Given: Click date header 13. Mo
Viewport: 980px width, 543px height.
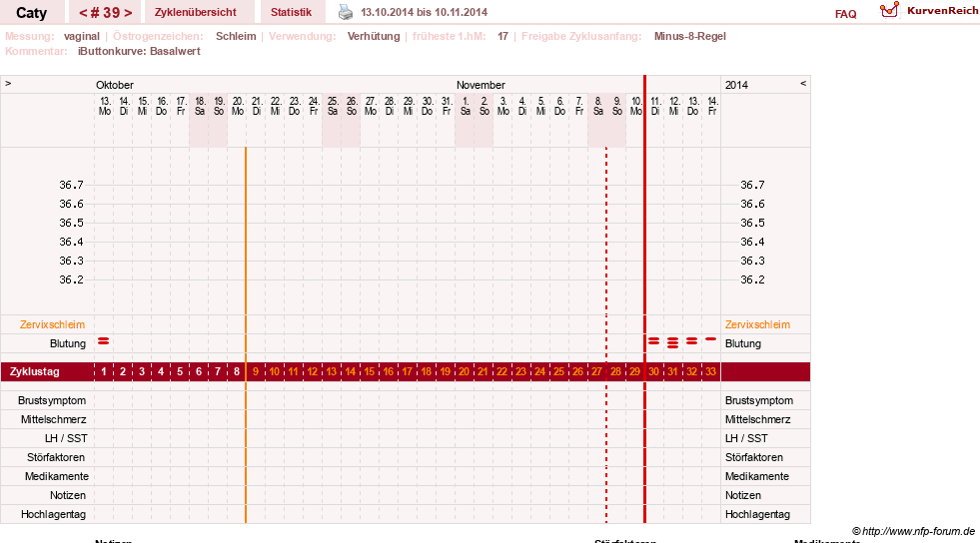Looking at the screenshot, I should [x=104, y=106].
